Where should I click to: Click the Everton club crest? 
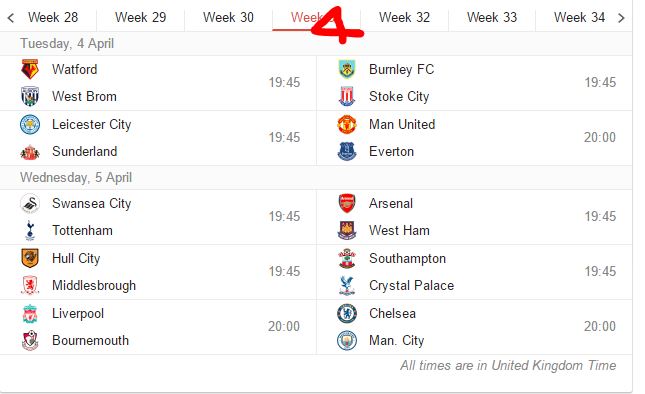[x=347, y=151]
